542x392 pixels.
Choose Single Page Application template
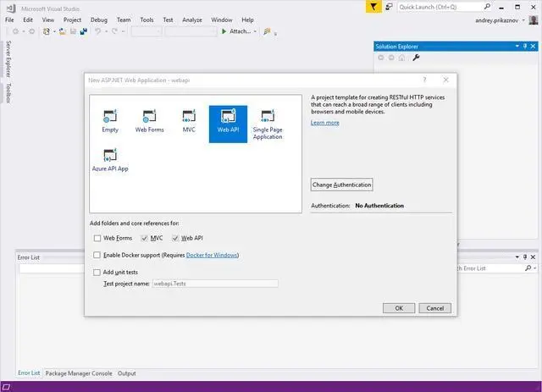click(268, 123)
